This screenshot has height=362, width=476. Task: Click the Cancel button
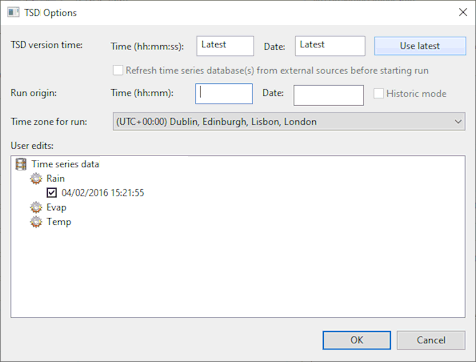click(431, 340)
